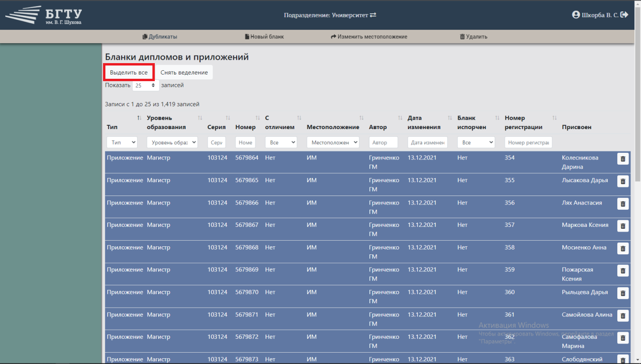Click the Присвоен column header
The width and height of the screenshot is (641, 364).
(x=576, y=127)
